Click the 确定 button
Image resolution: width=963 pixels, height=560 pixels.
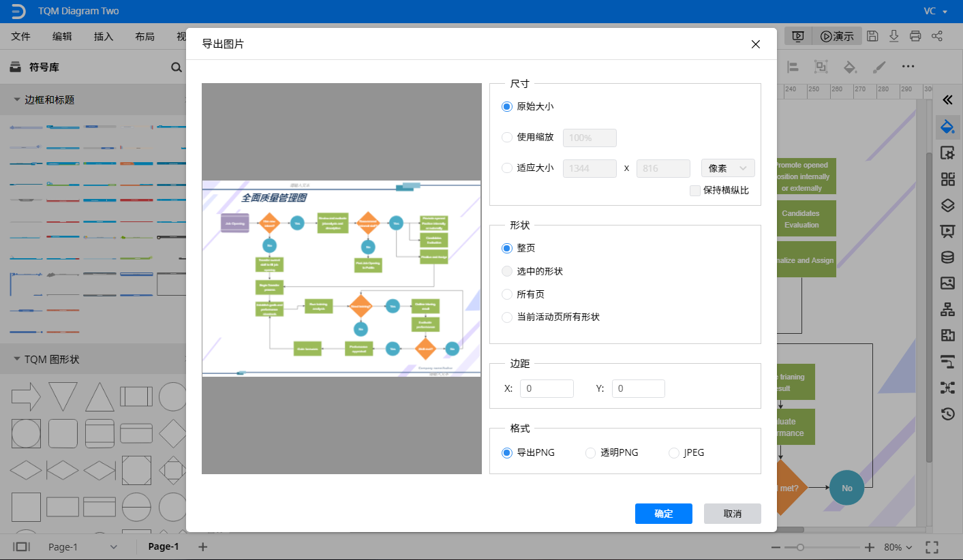[x=663, y=514]
